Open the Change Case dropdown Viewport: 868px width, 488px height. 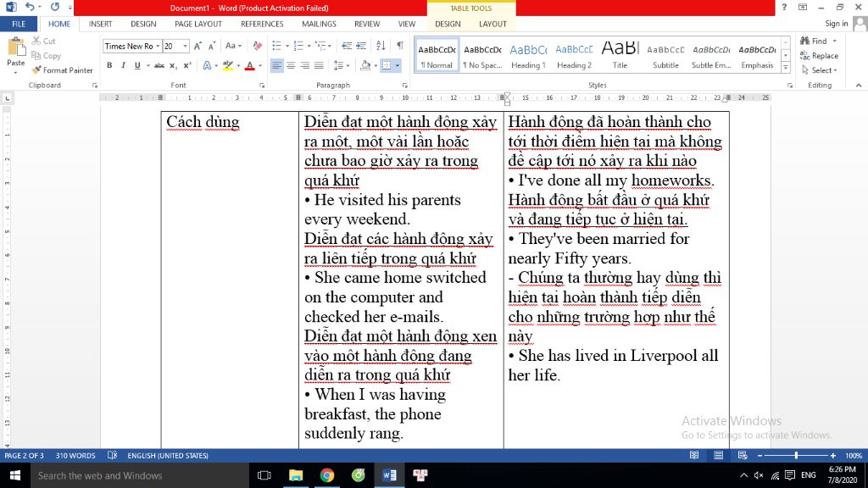pyautogui.click(x=233, y=46)
